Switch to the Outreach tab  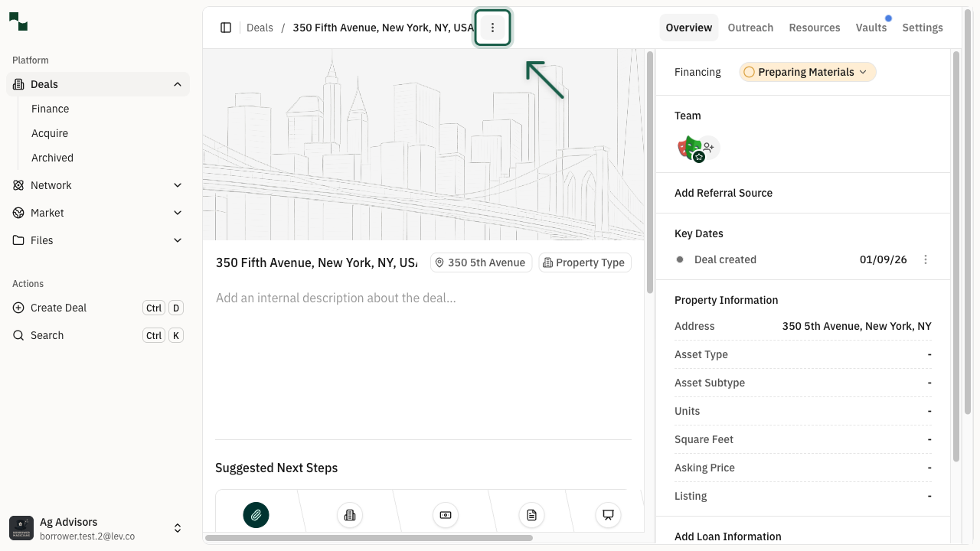pyautogui.click(x=750, y=28)
